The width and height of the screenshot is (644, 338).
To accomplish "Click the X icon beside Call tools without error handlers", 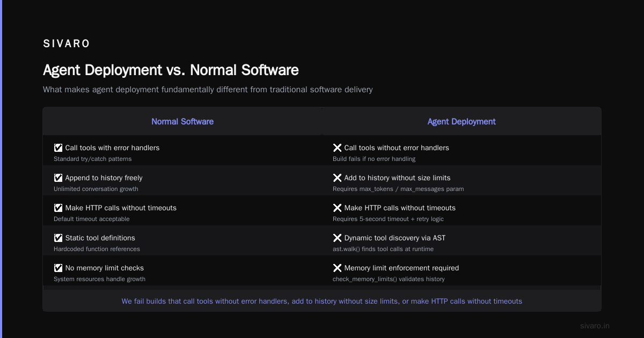I will tap(337, 148).
